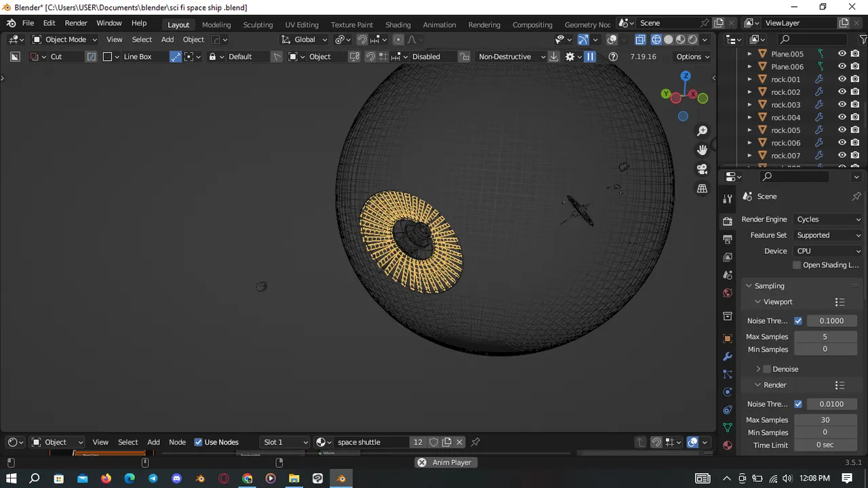The image size is (868, 488).
Task: Toggle viewport Noise Threshold checkbox
Action: point(798,321)
